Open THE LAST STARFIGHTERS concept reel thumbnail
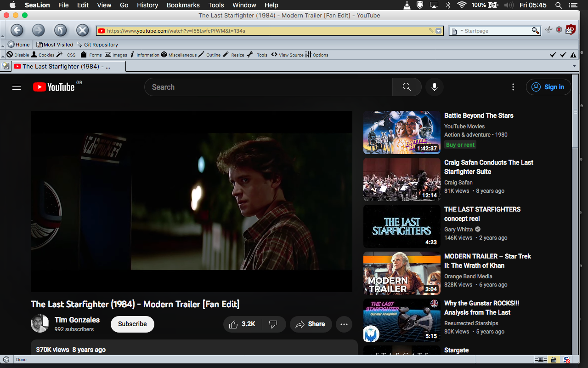This screenshot has height=368, width=588. click(402, 226)
